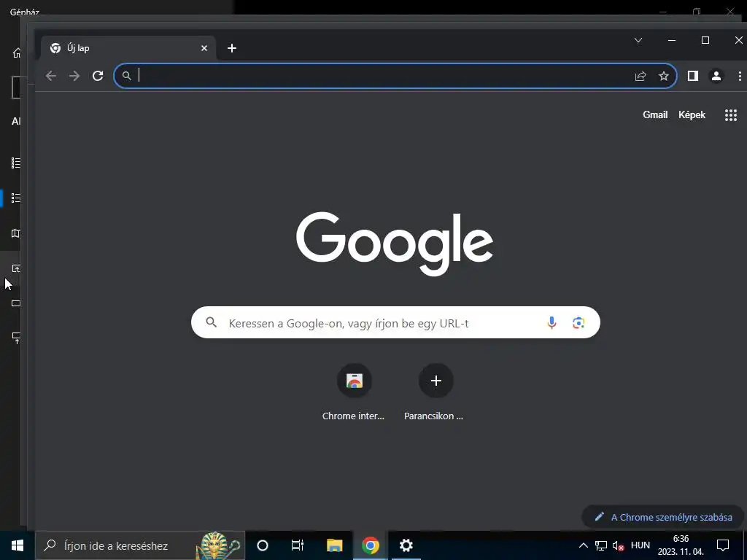The width and height of the screenshot is (747, 560).
Task: Click Chrome's forward navigation arrow
Action: tap(74, 76)
